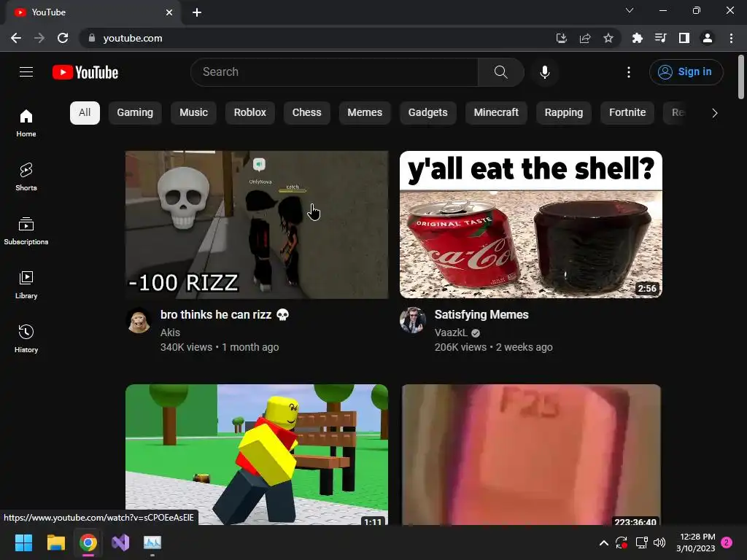Open Library in the sidebar
This screenshot has height=560, width=747.
(26, 285)
